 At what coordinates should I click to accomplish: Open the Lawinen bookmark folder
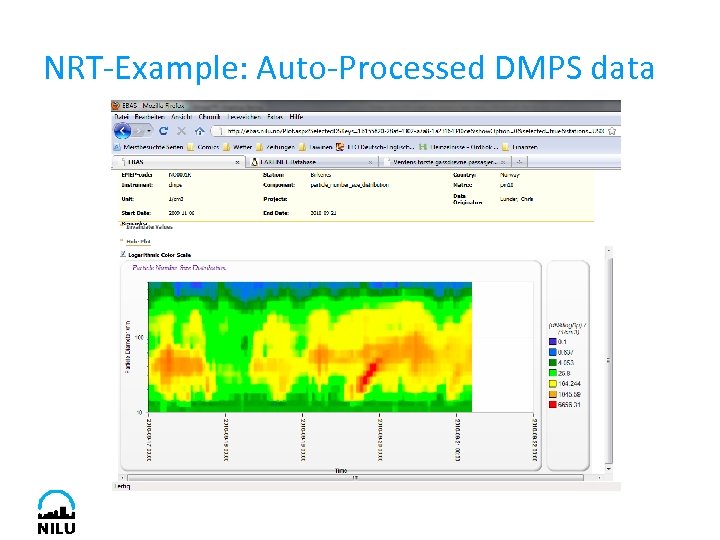(315, 147)
